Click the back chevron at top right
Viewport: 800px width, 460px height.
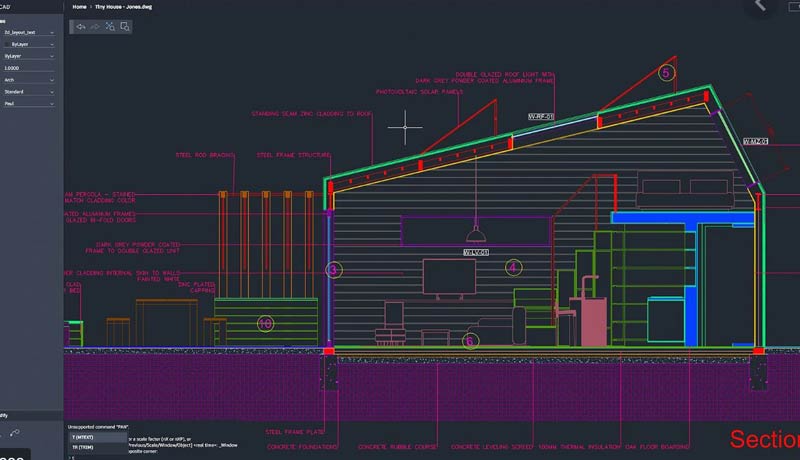point(760,5)
